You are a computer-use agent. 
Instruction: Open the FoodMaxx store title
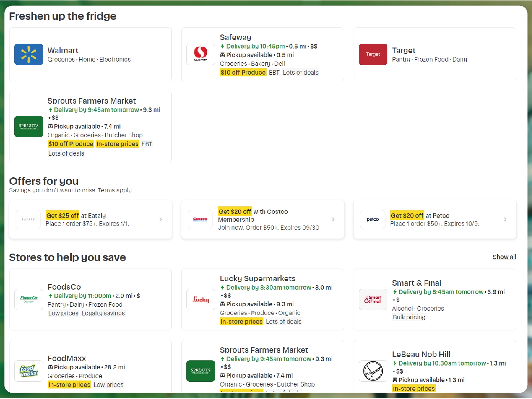point(67,358)
